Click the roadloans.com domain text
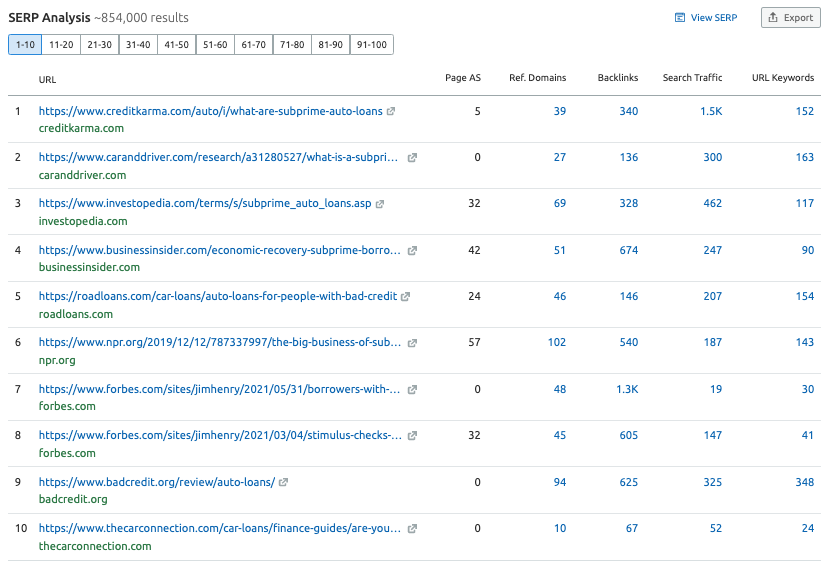The image size is (833, 568). (x=76, y=315)
